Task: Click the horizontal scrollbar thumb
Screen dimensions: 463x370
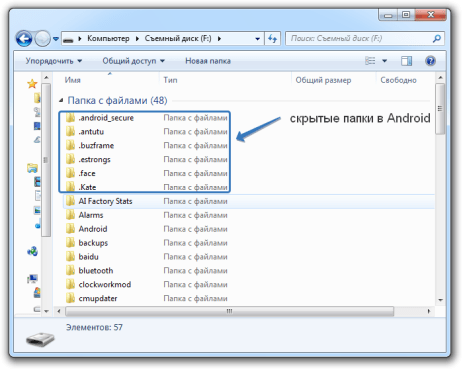Action: [229, 311]
